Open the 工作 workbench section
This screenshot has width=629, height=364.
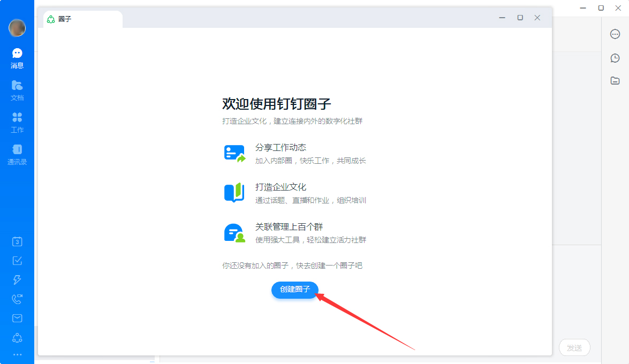(x=17, y=121)
